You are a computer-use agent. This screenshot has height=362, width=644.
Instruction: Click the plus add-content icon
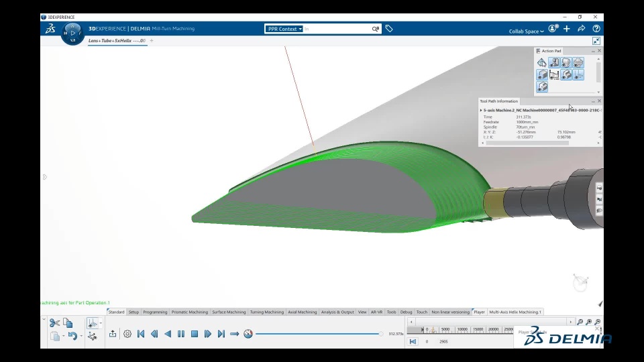[x=567, y=29]
